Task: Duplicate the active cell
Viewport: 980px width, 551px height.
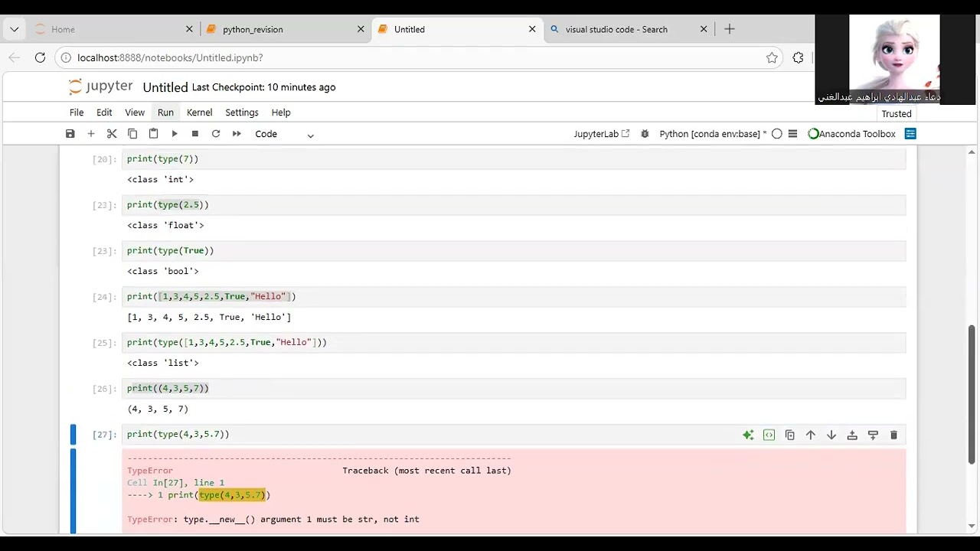Action: coord(790,435)
